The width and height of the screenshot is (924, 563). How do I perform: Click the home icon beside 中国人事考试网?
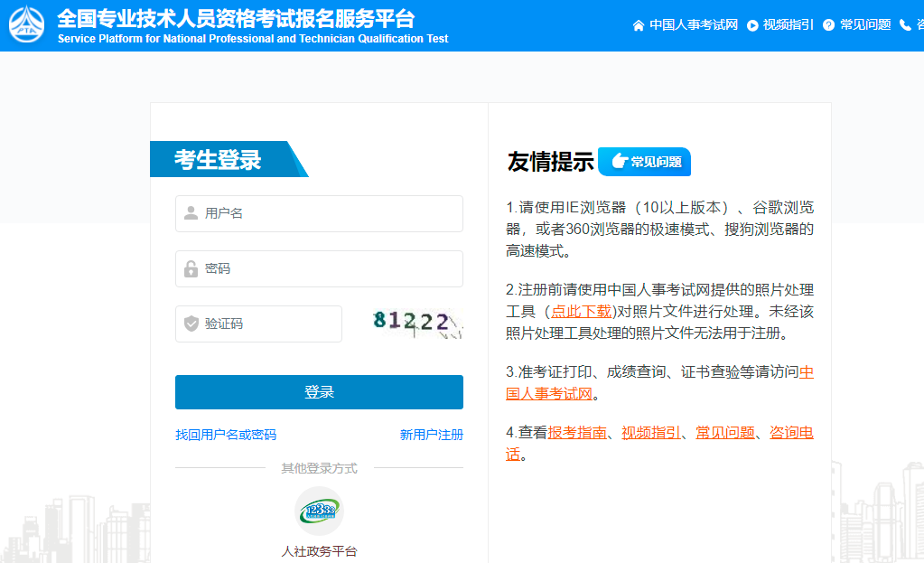point(638,25)
